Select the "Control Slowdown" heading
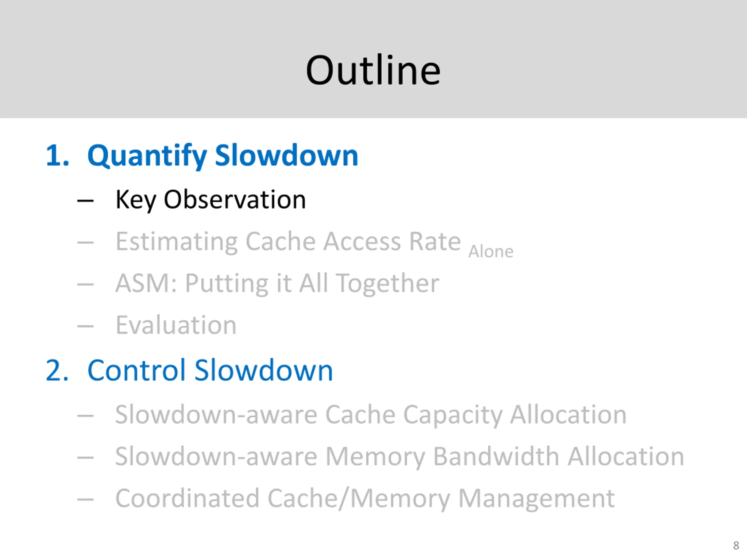 210,370
